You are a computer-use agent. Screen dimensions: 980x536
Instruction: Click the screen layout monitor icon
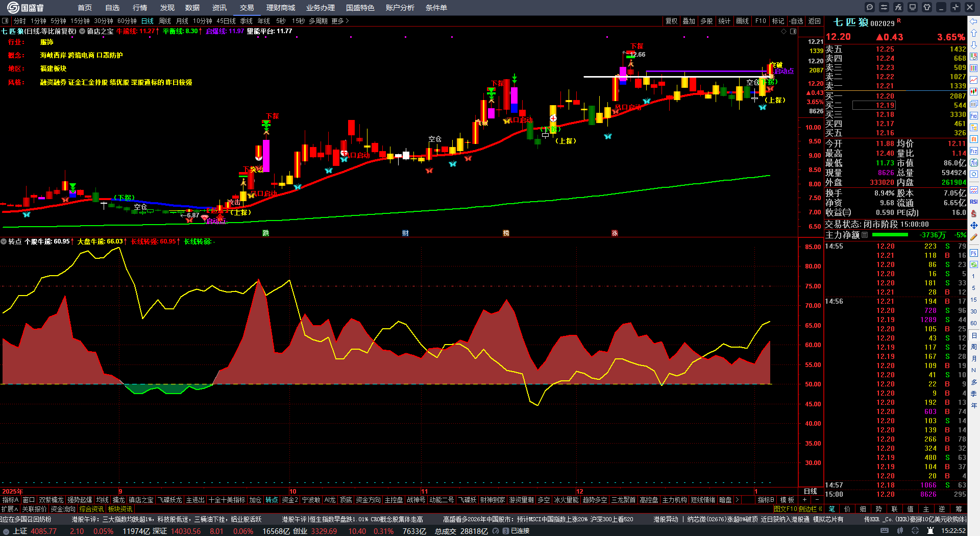click(913, 7)
